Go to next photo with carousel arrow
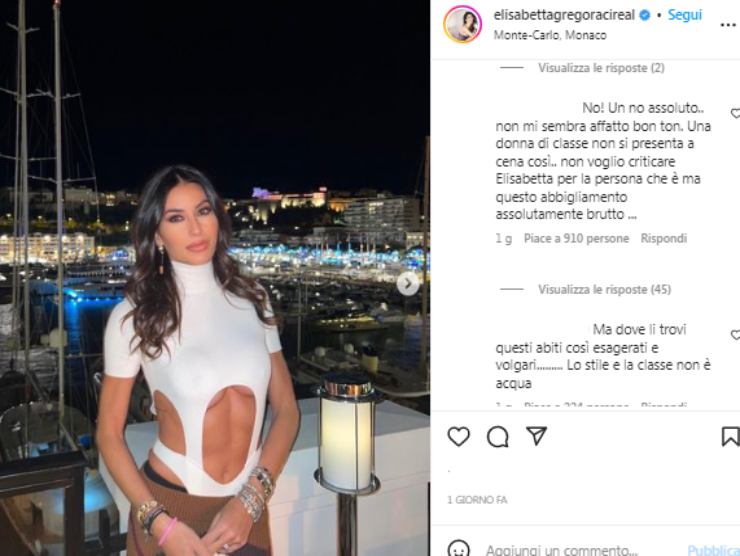Image resolution: width=740 pixels, height=556 pixels. pyautogui.click(x=408, y=284)
